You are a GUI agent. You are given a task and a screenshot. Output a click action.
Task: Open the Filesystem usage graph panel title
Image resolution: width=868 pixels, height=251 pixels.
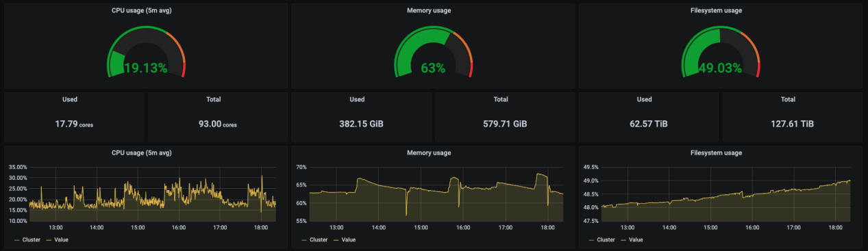coord(716,153)
